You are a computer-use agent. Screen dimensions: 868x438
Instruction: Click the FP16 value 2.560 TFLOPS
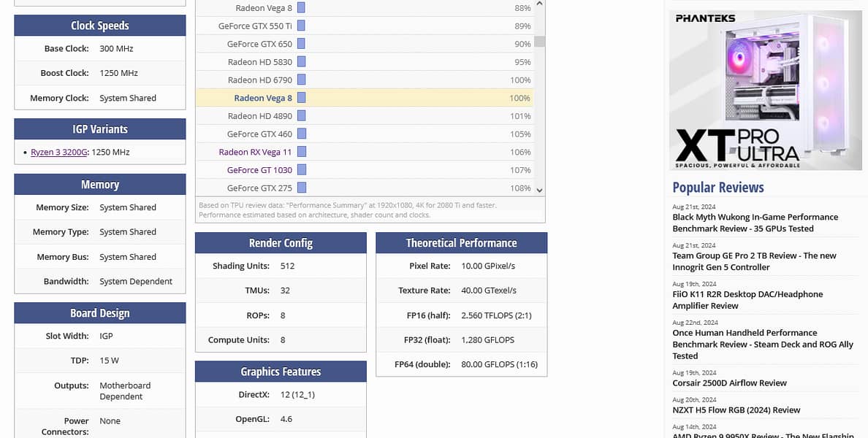(496, 315)
